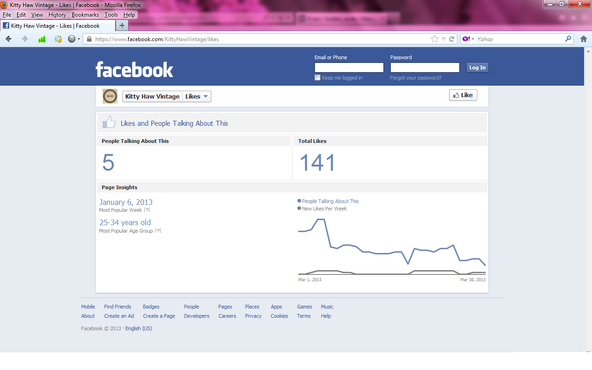Open the Edit menu
592x370 pixels.
point(21,15)
